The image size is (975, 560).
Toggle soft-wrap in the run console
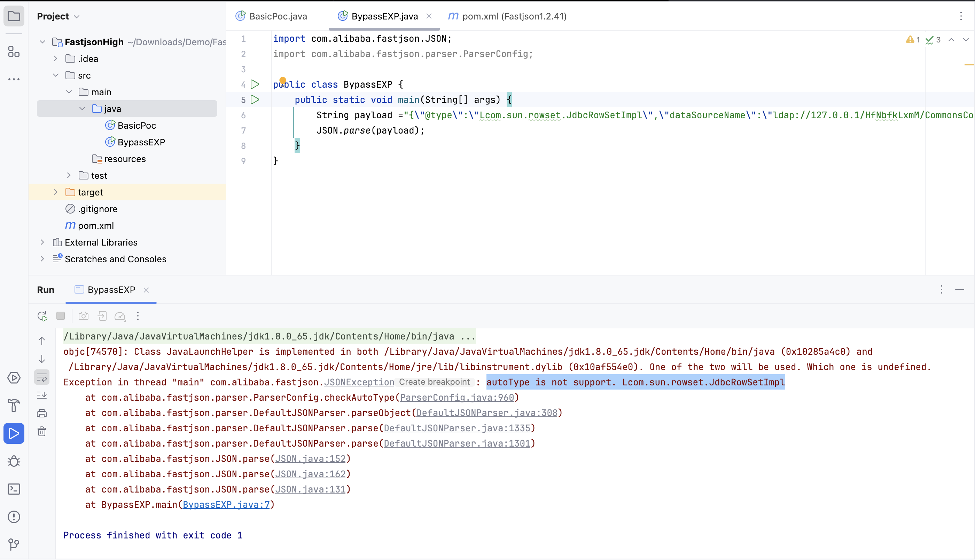[42, 377]
